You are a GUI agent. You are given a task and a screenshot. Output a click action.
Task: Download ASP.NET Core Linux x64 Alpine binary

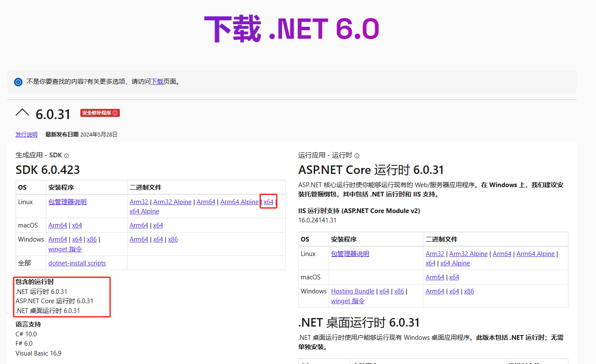[x=455, y=263]
